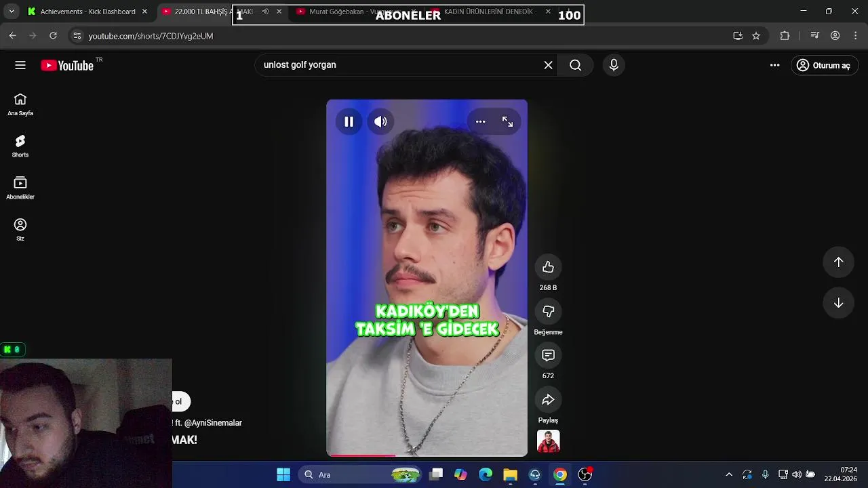Reload the current page

click(53, 36)
